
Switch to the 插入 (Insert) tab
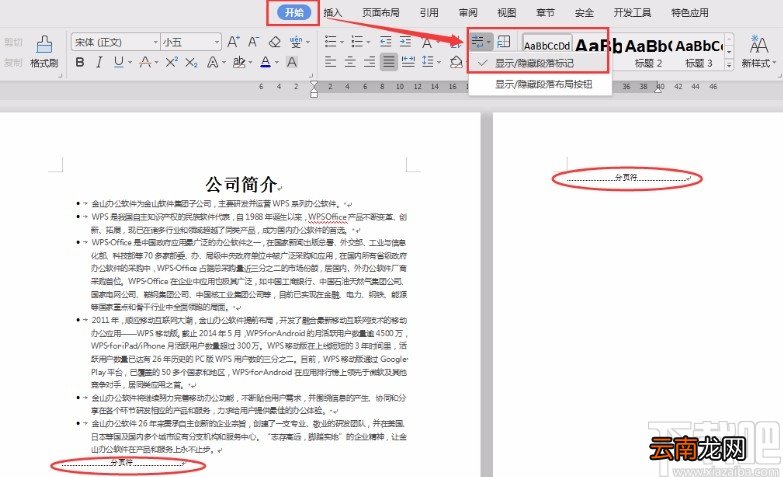[333, 13]
